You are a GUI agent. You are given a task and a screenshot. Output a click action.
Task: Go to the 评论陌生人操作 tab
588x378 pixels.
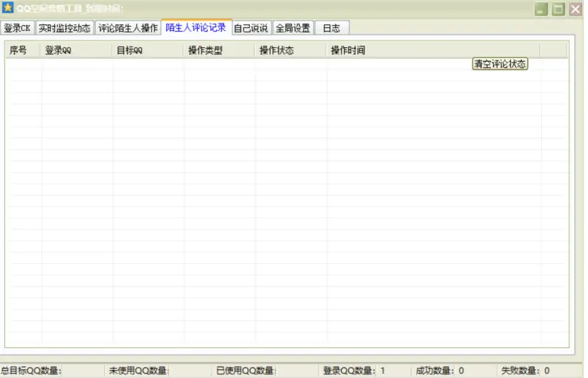(128, 29)
